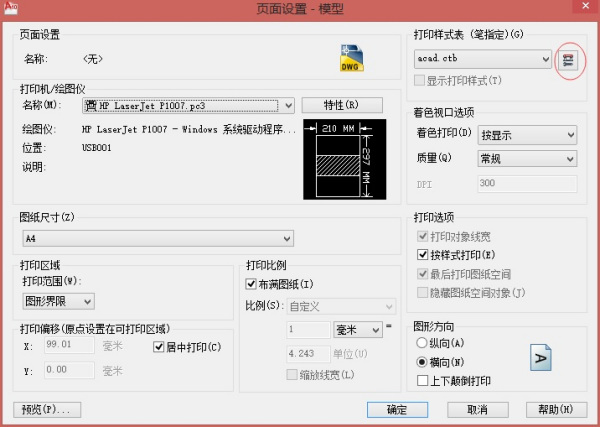600x427 pixels.
Task: Click the scale value field showing 1
Action: [308, 329]
